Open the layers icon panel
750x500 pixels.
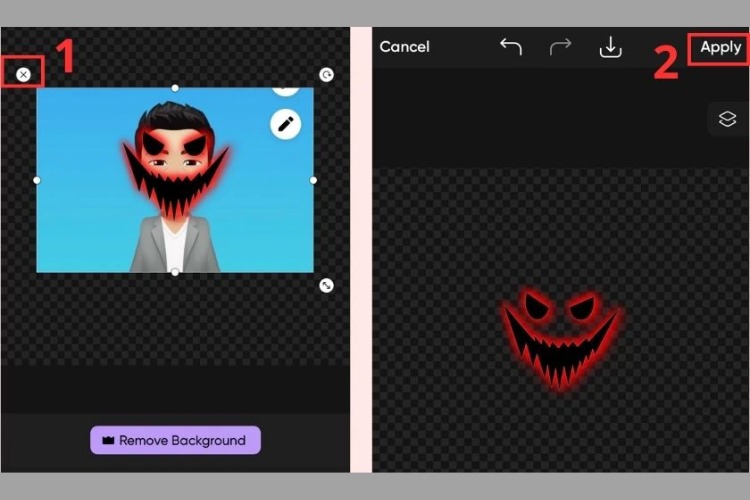pos(727,119)
